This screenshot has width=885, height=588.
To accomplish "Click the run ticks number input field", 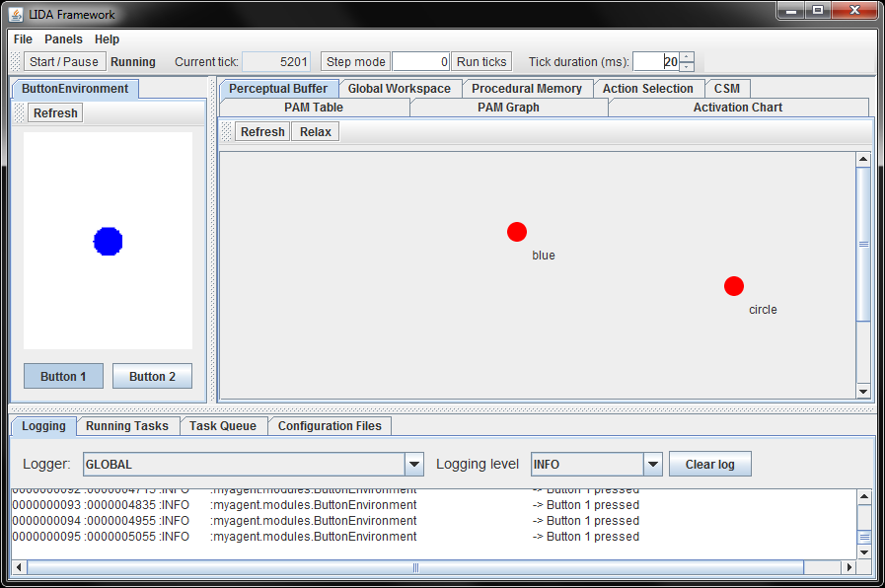I will 421,61.
